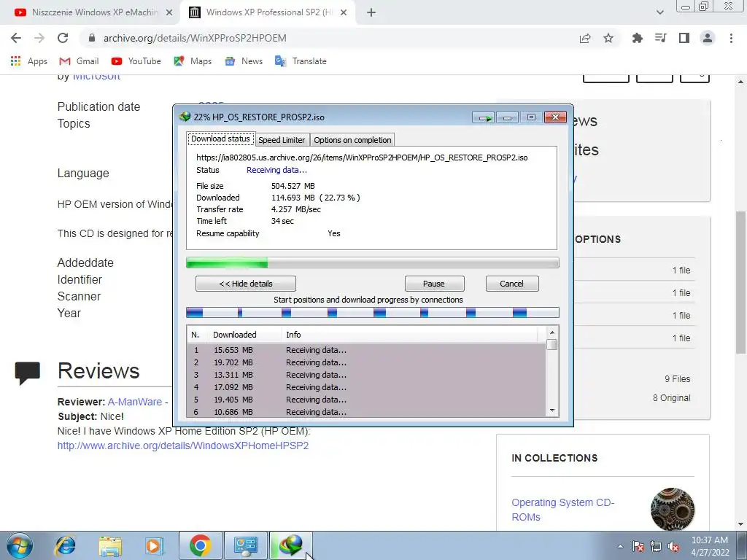Open the Translate bookmark
The height and width of the screenshot is (560, 747).
point(301,61)
